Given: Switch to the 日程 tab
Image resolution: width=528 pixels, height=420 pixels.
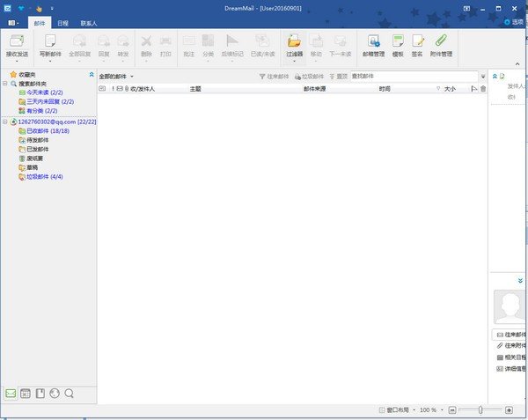Looking at the screenshot, I should pos(62,23).
